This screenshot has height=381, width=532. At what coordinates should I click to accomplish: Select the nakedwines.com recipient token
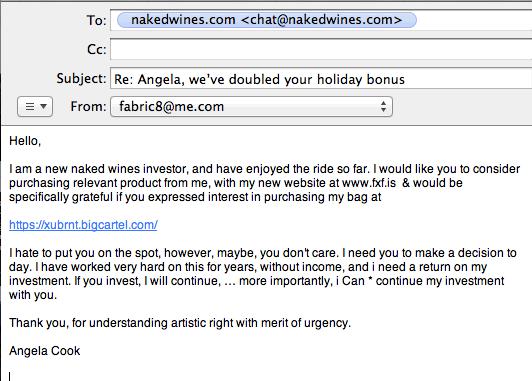click(x=266, y=20)
